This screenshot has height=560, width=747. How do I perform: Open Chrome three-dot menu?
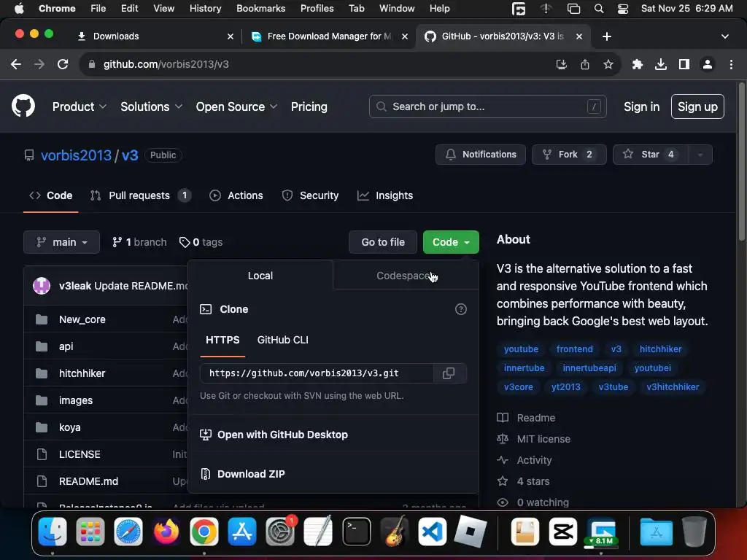[731, 64]
